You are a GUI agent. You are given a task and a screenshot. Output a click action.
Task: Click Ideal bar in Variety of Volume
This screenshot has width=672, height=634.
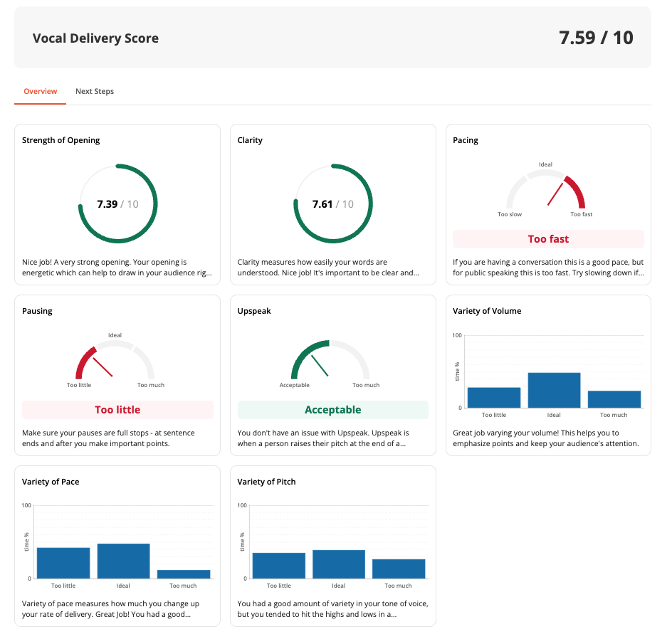pyautogui.click(x=554, y=390)
